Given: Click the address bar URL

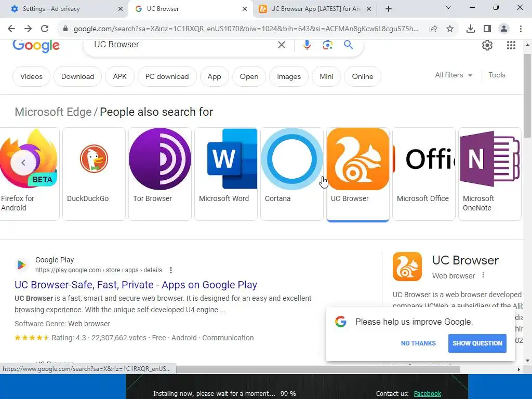Looking at the screenshot, I should (246, 29).
